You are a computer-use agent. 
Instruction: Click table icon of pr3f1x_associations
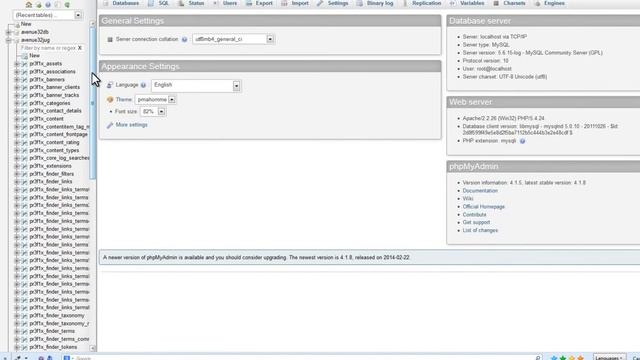pos(24,72)
